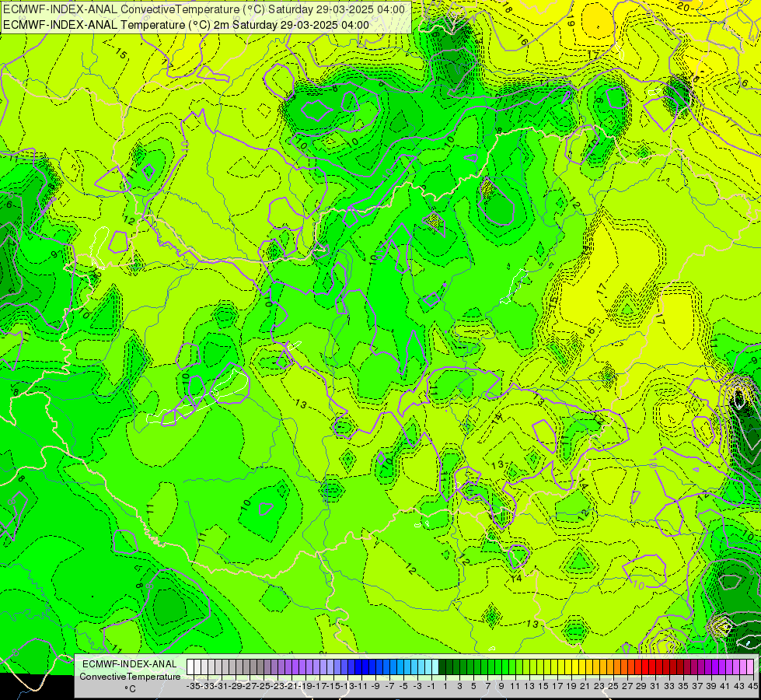761x700 pixels.
Task: Click the color scale label '3'
Action: pos(459,686)
